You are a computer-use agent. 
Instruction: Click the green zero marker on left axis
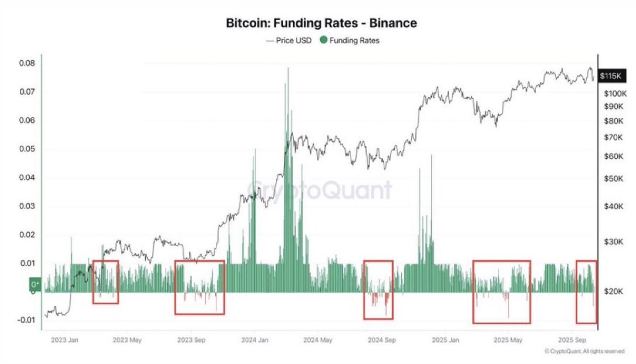pos(35,284)
